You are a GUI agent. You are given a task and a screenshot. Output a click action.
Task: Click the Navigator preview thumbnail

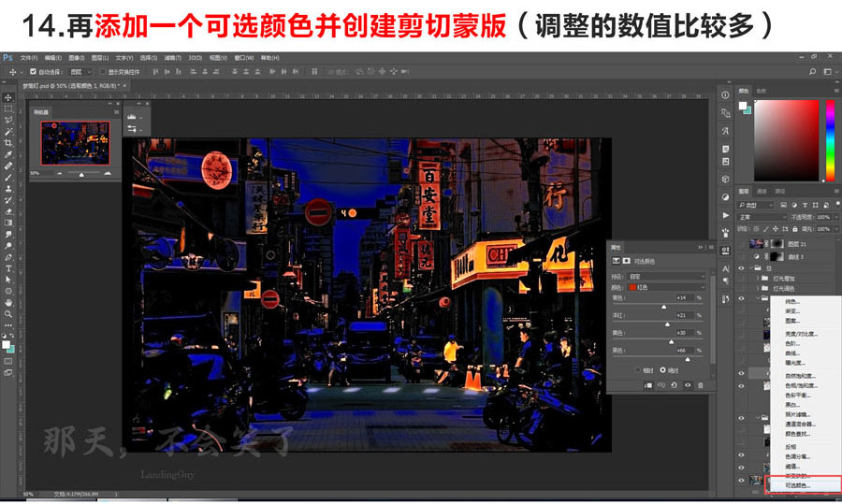(x=75, y=143)
